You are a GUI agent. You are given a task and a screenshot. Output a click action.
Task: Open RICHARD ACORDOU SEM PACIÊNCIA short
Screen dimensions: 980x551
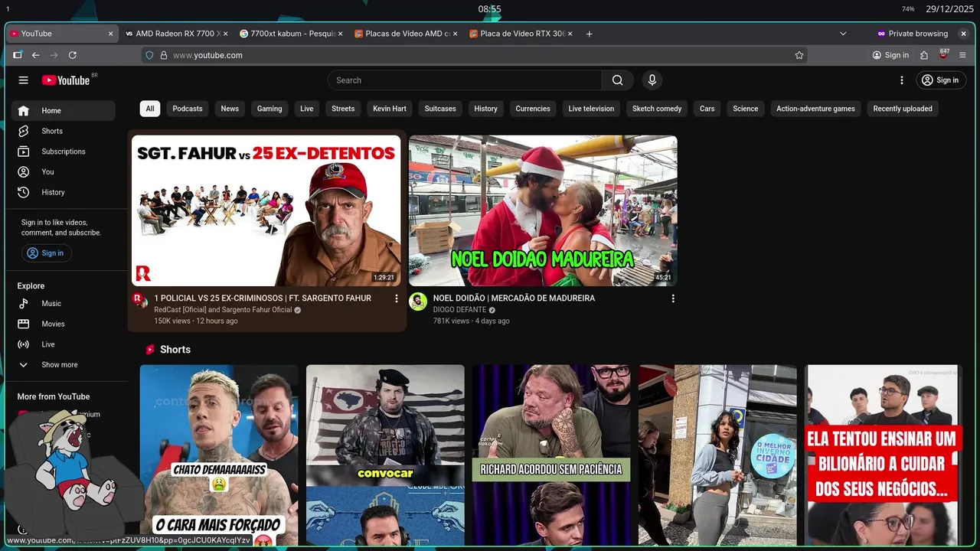(551, 455)
